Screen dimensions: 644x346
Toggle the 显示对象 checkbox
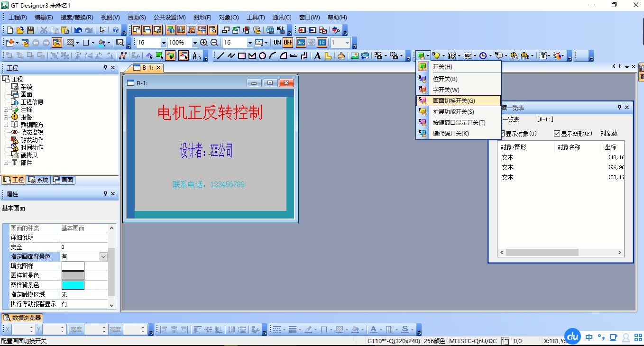[x=502, y=134]
